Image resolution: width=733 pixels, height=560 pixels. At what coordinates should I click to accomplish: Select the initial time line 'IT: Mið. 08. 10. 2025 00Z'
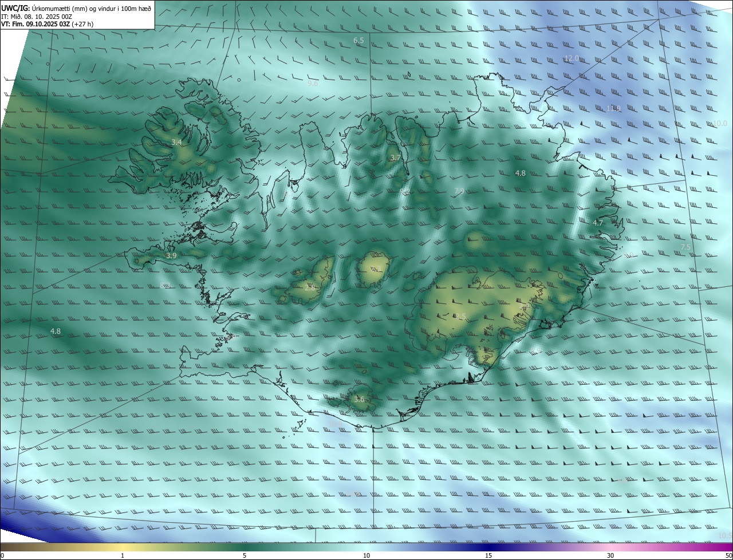click(37, 17)
